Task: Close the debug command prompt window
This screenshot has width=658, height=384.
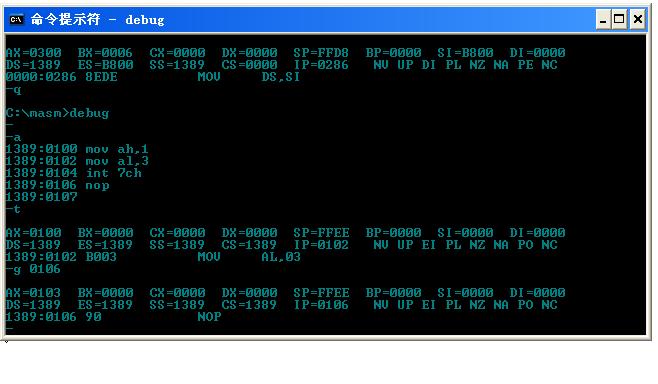Action: click(x=637, y=19)
